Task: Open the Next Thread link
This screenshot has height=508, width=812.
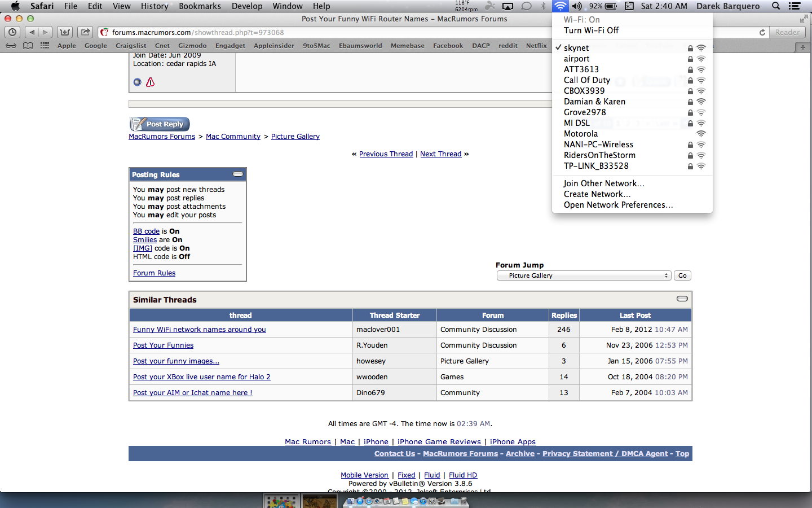Action: (440, 154)
